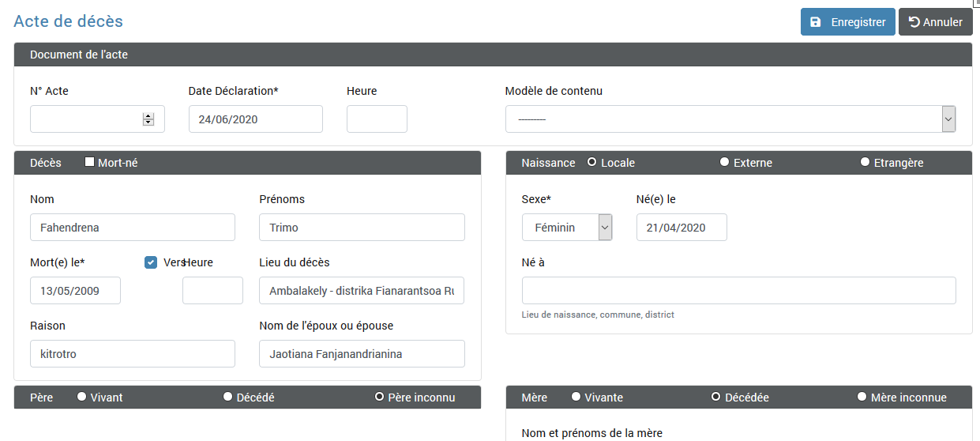Click the Heure field under Document de l'acte

pos(377,119)
